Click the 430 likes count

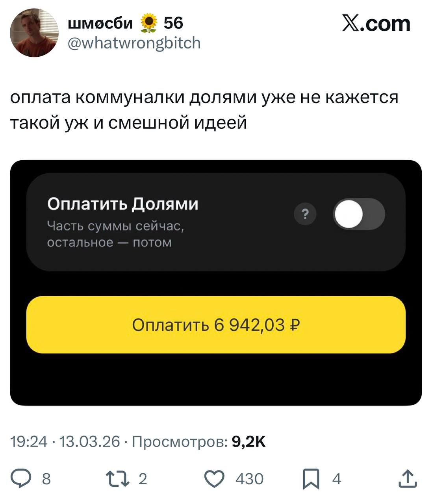[x=249, y=479]
